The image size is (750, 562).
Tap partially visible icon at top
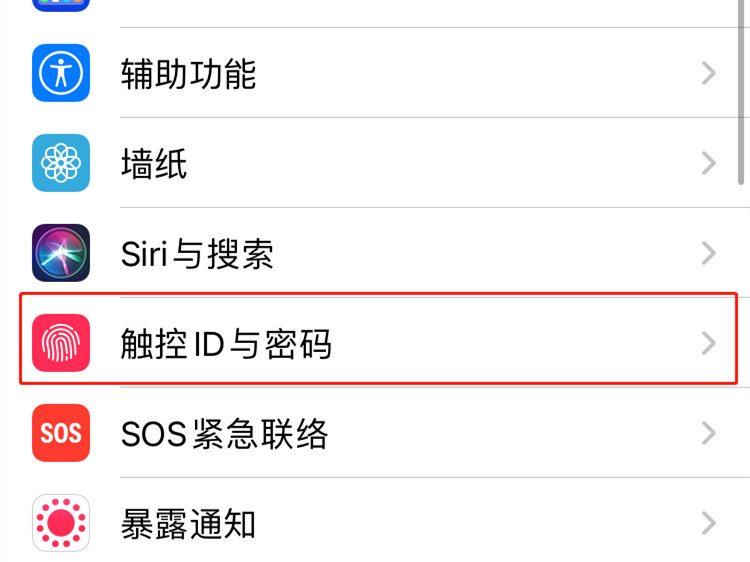61,5
